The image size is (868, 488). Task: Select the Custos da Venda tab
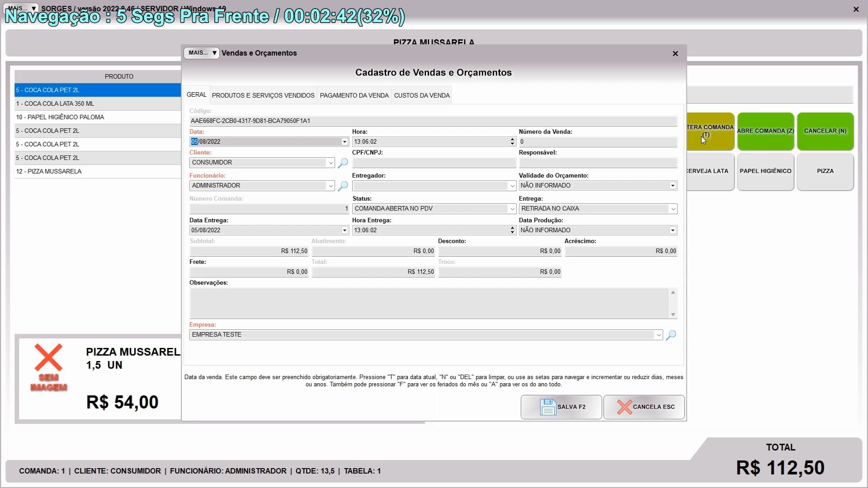click(x=421, y=95)
